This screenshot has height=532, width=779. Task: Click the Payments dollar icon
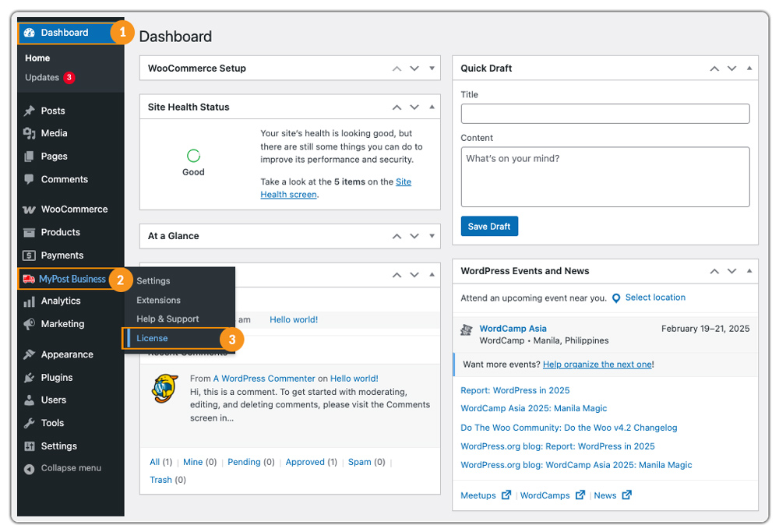pyautogui.click(x=30, y=255)
